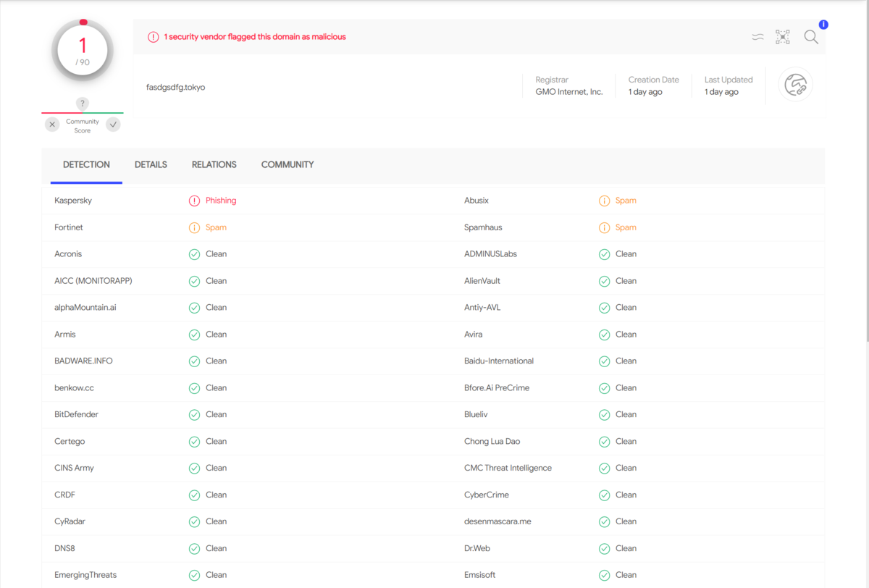Click BADWARE.INFO vendor name
869x588 pixels.
pos(83,361)
